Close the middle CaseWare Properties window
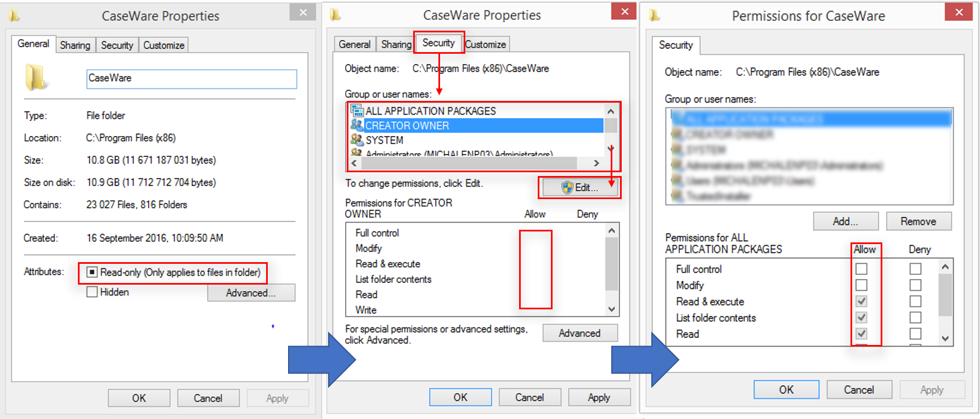 click(x=624, y=11)
